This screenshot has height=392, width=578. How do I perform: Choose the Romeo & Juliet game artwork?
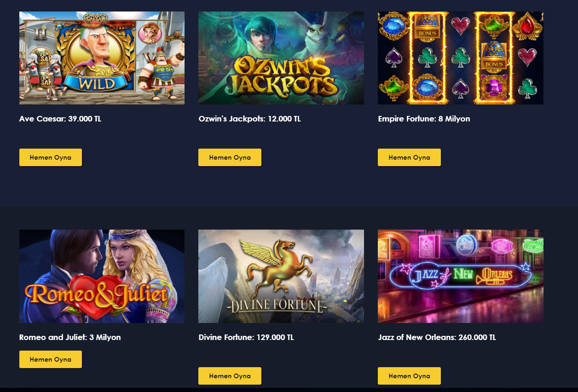click(102, 276)
